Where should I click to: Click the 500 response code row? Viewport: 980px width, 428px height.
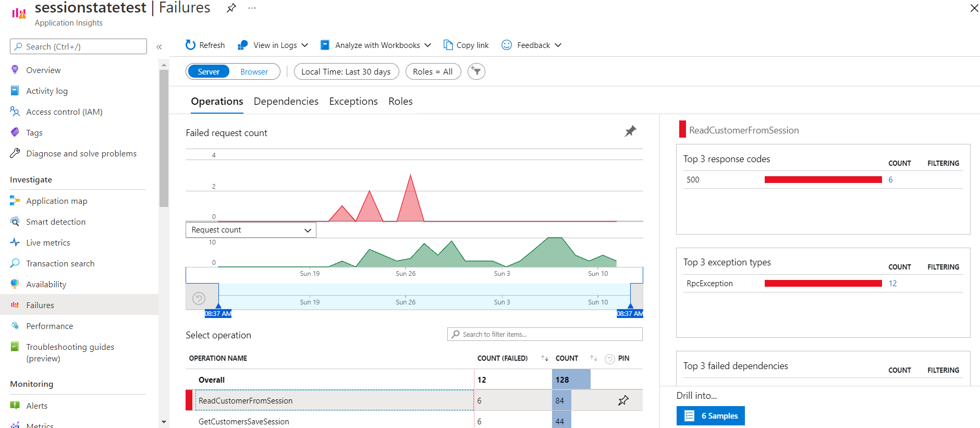[823, 180]
